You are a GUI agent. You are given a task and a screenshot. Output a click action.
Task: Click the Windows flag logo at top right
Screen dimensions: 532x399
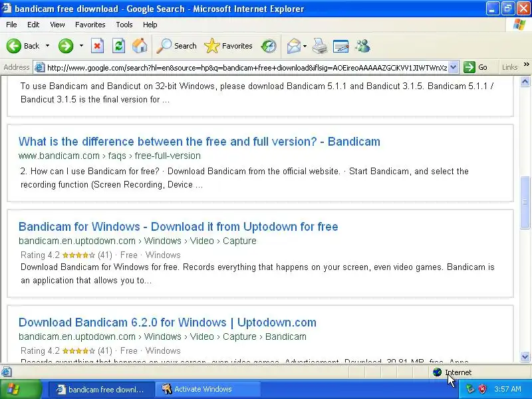[x=519, y=25]
